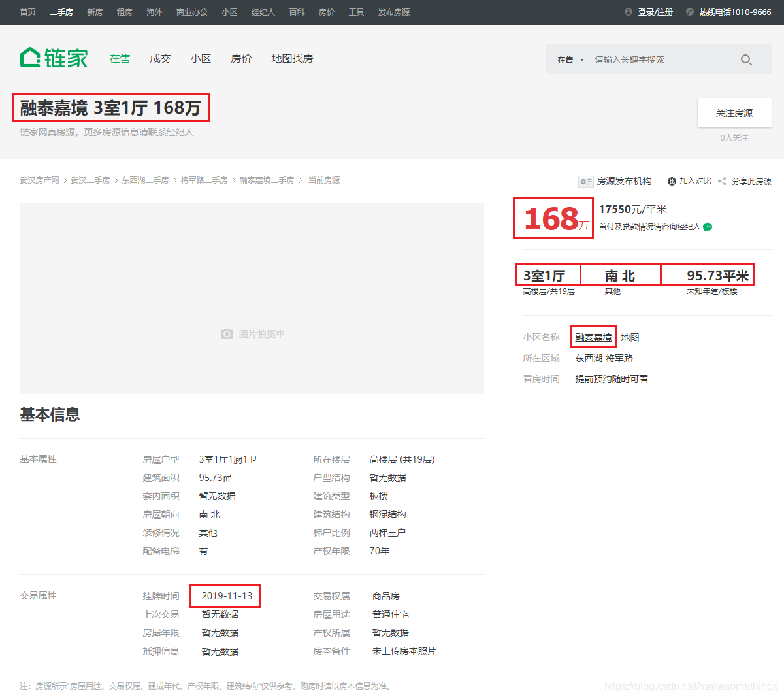Open 小区 in top dark navigation bar
Image resolution: width=784 pixels, height=698 pixels.
tap(229, 12)
